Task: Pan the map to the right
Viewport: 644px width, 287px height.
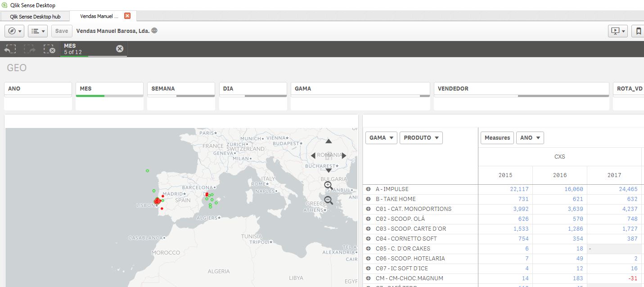Action: point(344,156)
